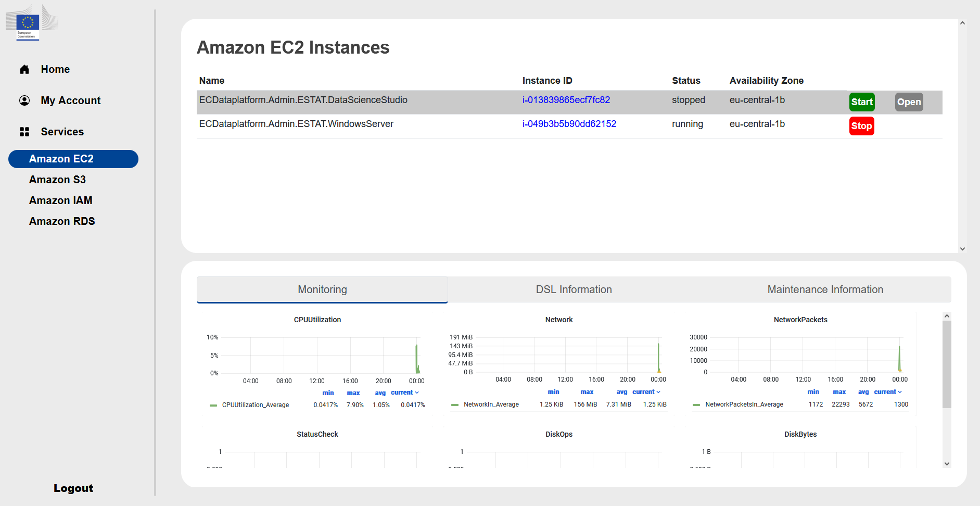The image size is (980, 506).
Task: Click the stopped status cell
Action: pos(689,100)
